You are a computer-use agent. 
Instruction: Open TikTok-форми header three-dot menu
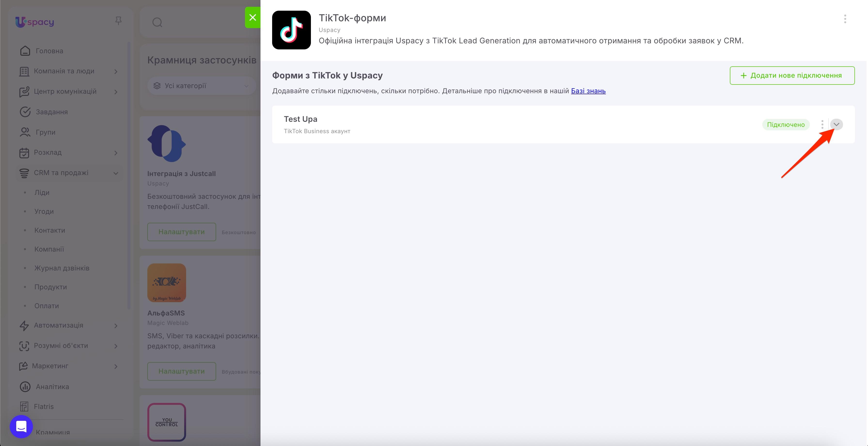coord(845,19)
